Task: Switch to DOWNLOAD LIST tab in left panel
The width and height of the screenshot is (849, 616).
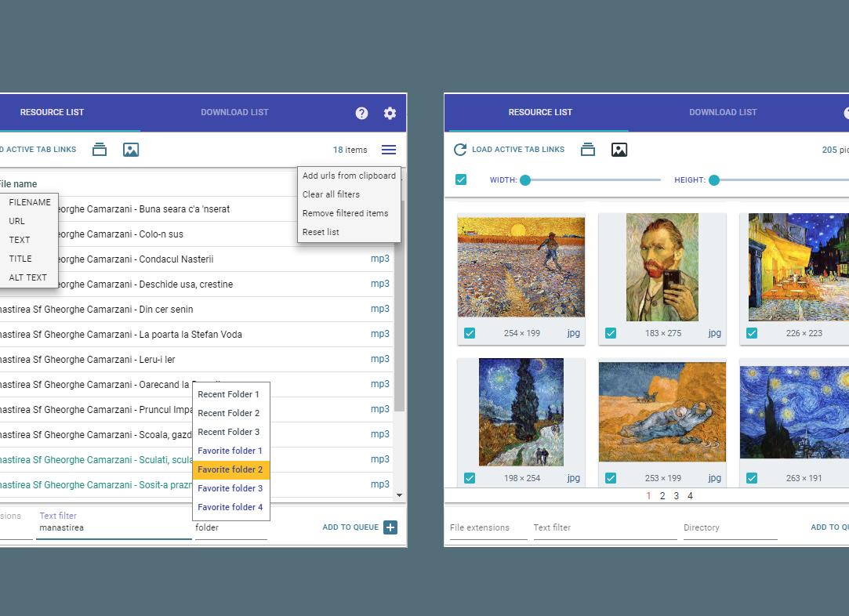Action: (x=234, y=113)
